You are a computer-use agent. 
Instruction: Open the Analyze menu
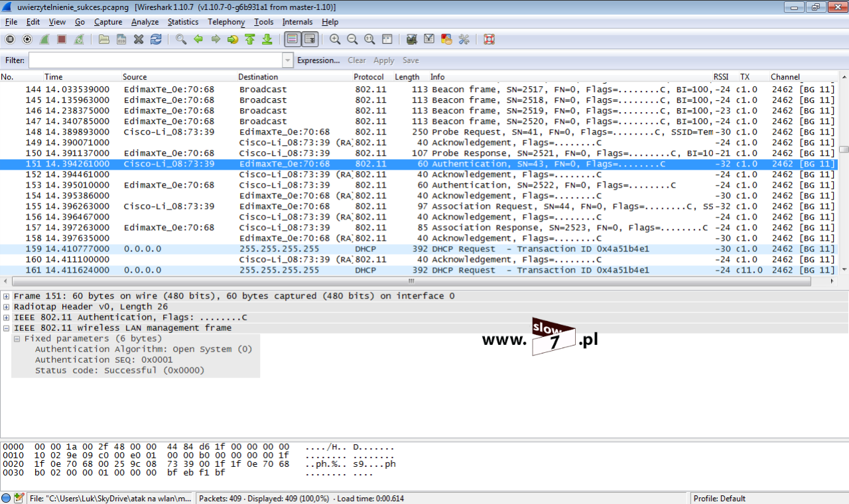coord(145,22)
